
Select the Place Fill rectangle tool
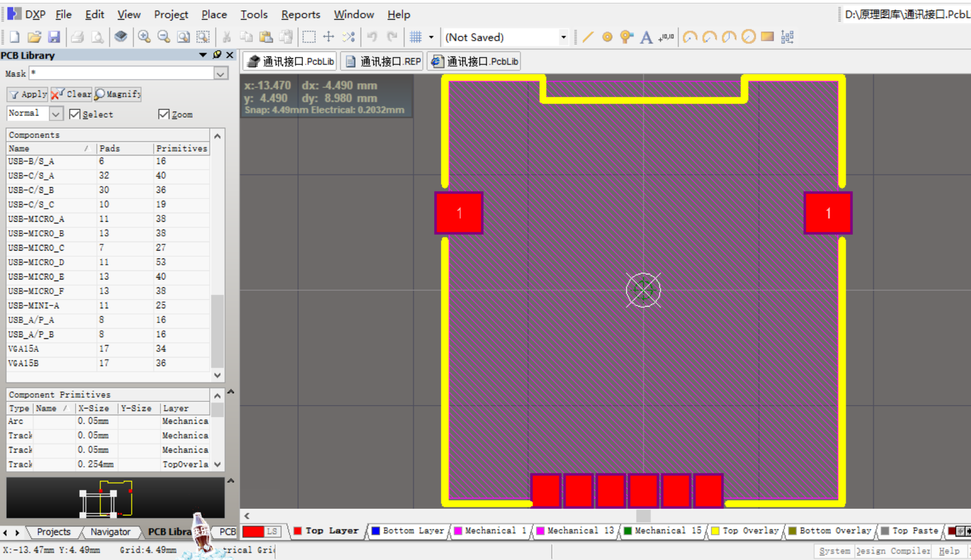[767, 37]
